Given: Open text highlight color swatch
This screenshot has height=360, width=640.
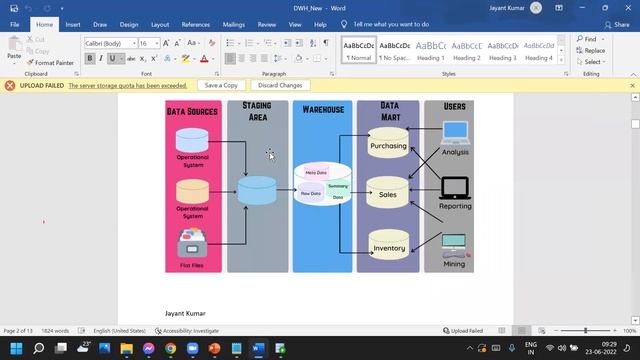Looking at the screenshot, I should pos(186,59).
